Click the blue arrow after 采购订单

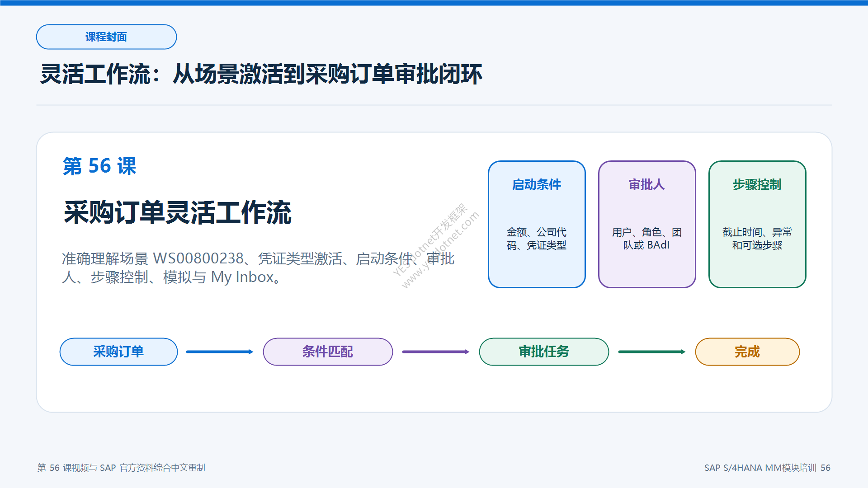220,352
